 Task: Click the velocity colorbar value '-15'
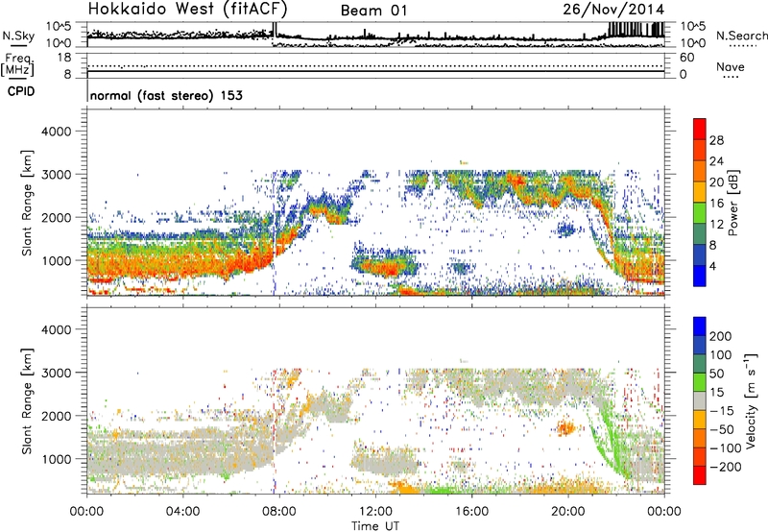[722, 410]
